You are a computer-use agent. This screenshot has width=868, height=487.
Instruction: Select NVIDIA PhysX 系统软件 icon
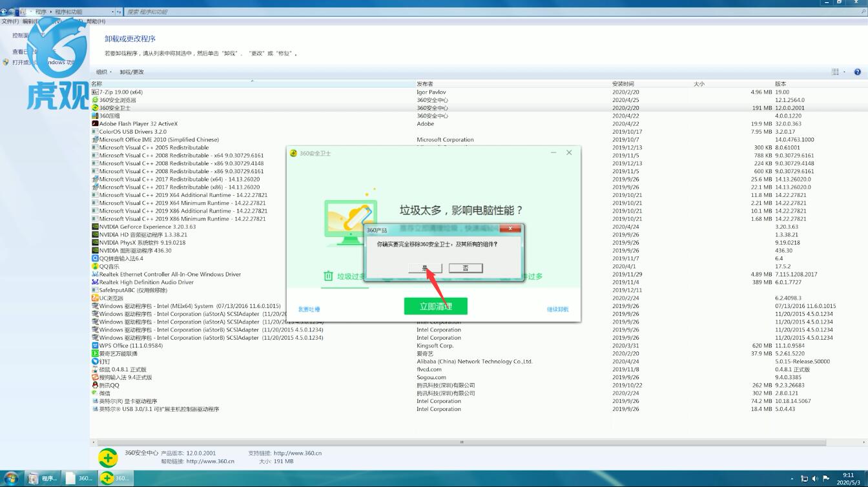[x=95, y=242]
